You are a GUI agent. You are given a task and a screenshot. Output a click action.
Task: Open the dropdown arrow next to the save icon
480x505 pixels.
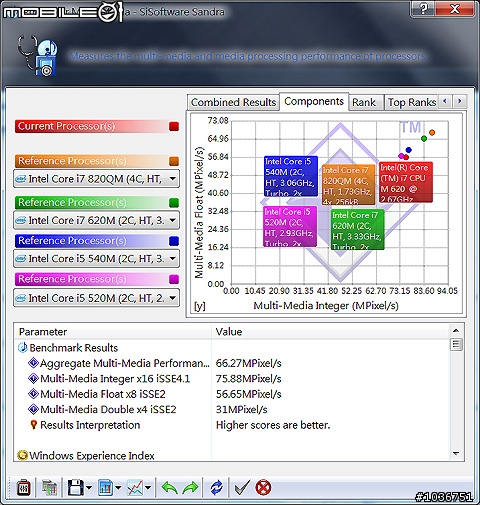(x=89, y=488)
